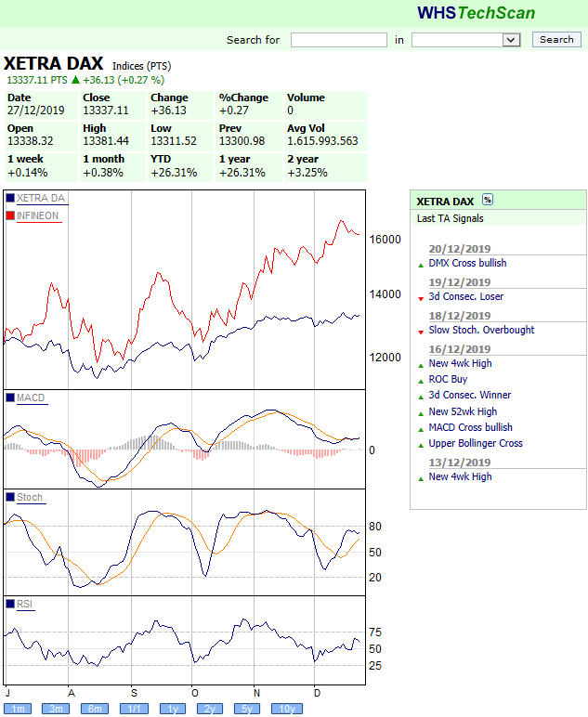Open the RSI indicator link
This screenshot has height=717, width=588.
(x=25, y=604)
